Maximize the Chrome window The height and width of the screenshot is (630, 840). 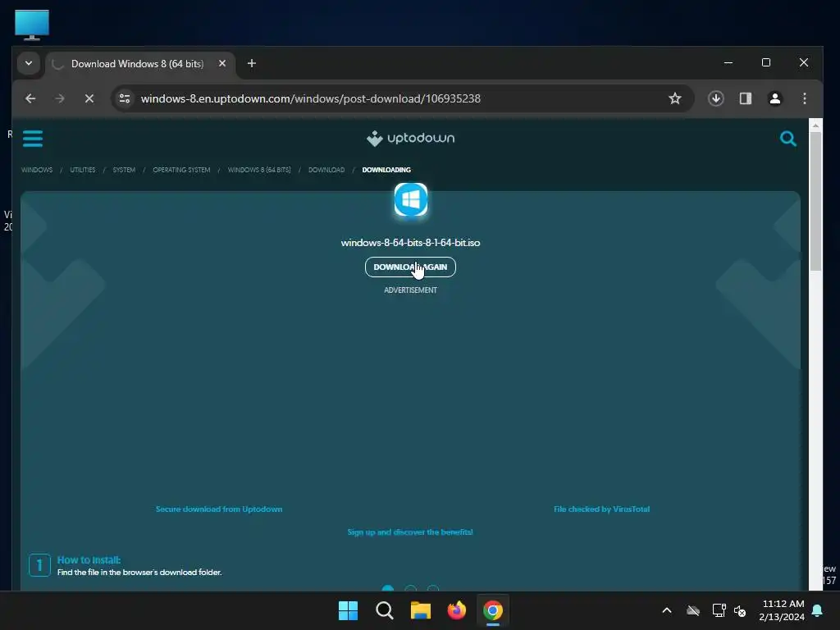point(766,62)
